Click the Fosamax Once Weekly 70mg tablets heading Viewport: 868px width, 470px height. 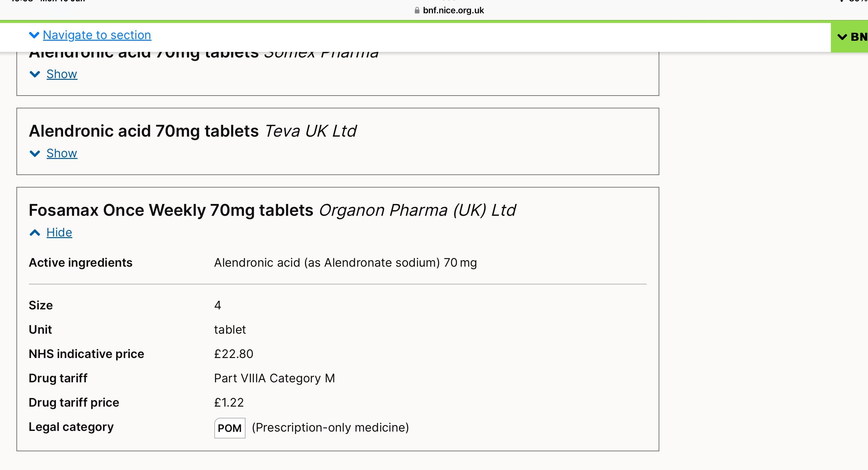click(171, 211)
